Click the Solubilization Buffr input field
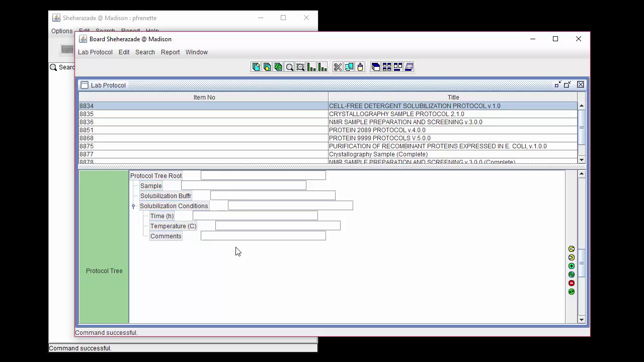 pyautogui.click(x=273, y=196)
